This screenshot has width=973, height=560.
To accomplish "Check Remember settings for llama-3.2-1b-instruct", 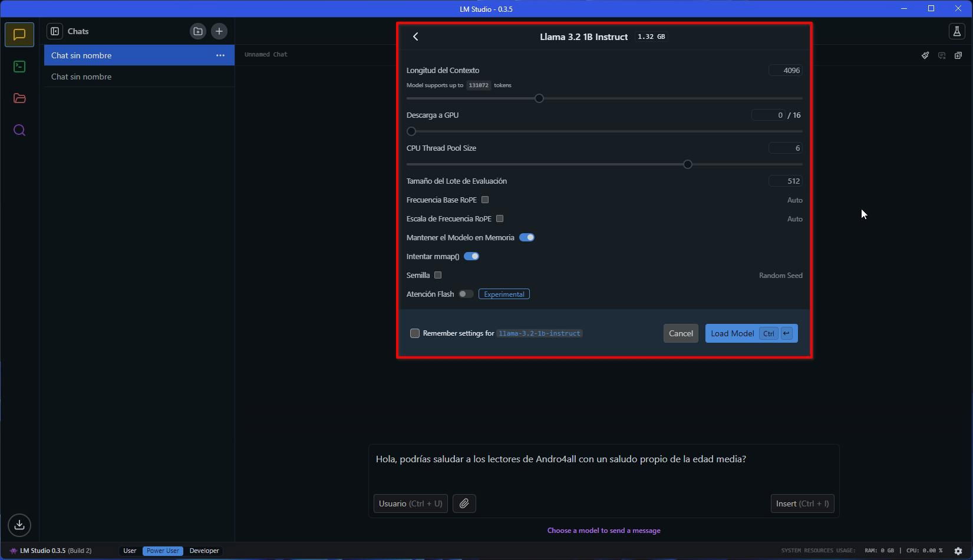I will click(415, 333).
